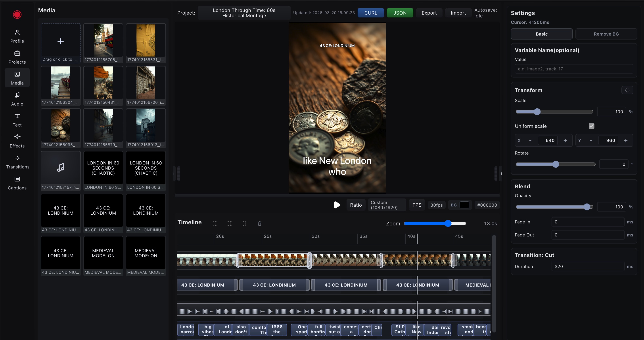The image size is (644, 340).
Task: Click the delete clip trash icon
Action: coord(259,223)
